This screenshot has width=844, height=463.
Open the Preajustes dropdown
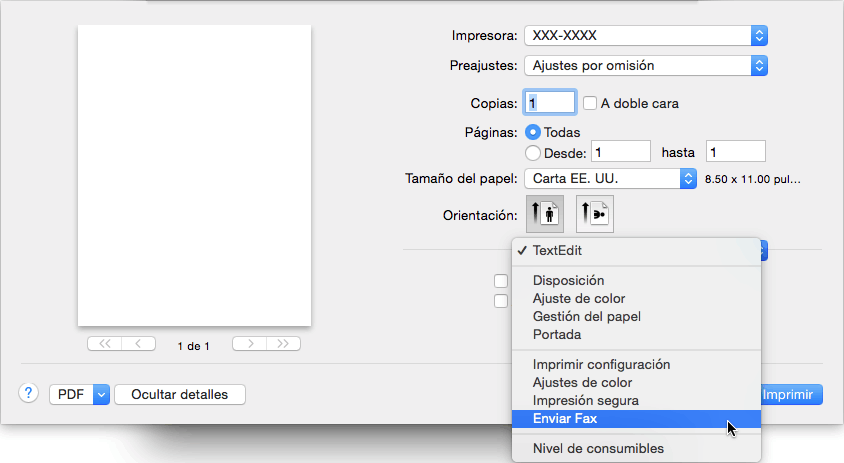coord(646,66)
